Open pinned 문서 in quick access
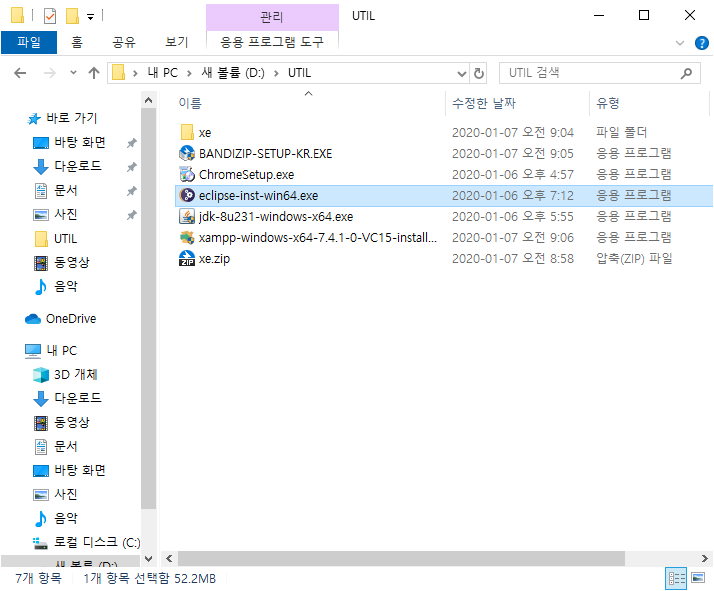 tap(56, 190)
